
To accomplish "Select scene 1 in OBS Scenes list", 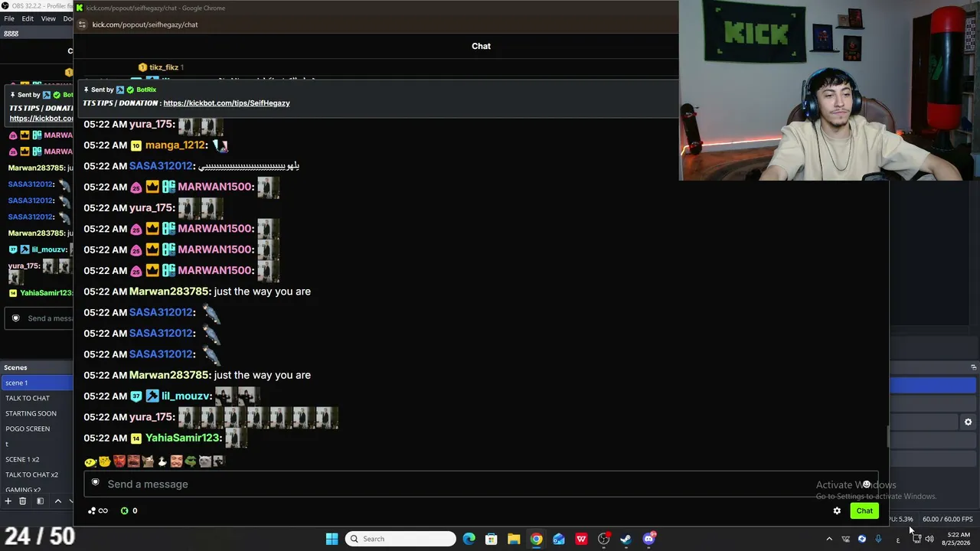I will coord(37,383).
